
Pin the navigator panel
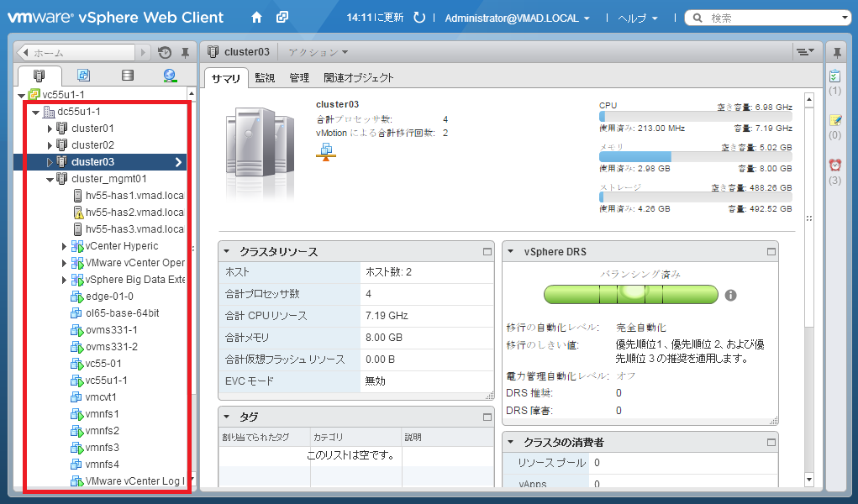185,53
